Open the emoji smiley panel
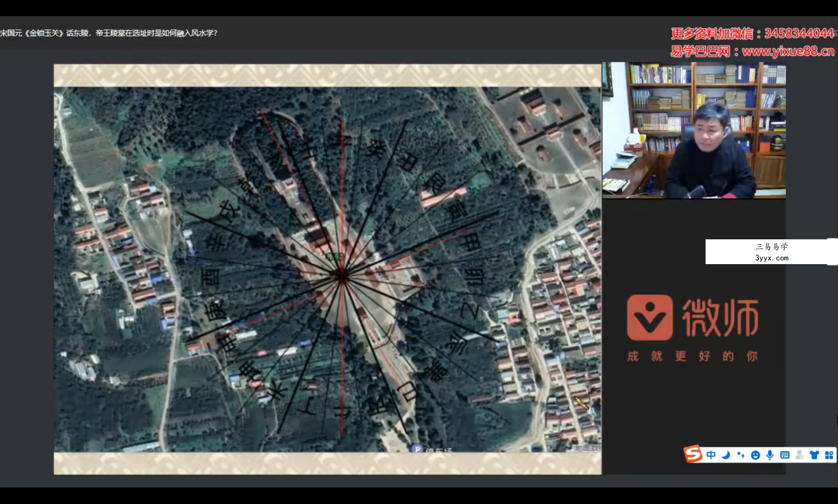 tap(755, 455)
